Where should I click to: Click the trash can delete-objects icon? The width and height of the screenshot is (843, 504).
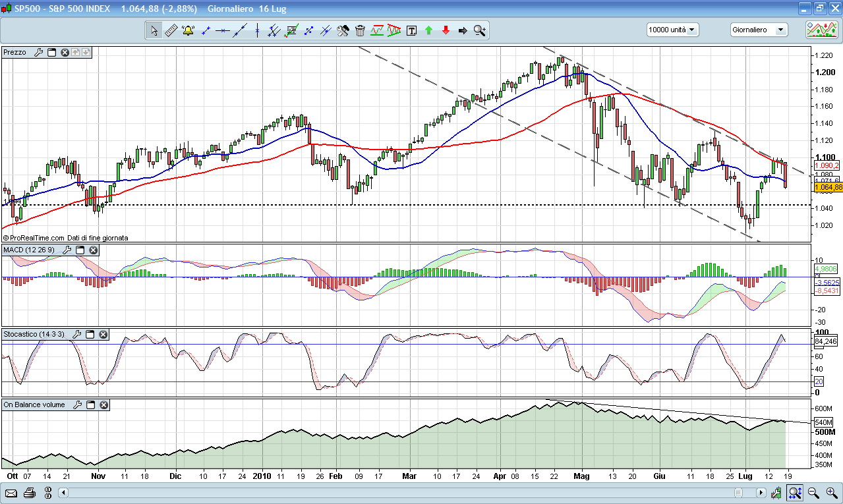[x=360, y=30]
